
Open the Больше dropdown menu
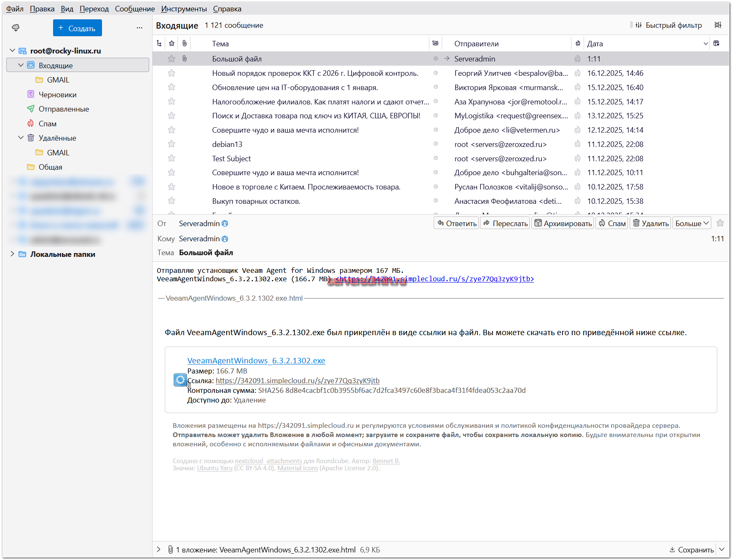click(x=692, y=223)
